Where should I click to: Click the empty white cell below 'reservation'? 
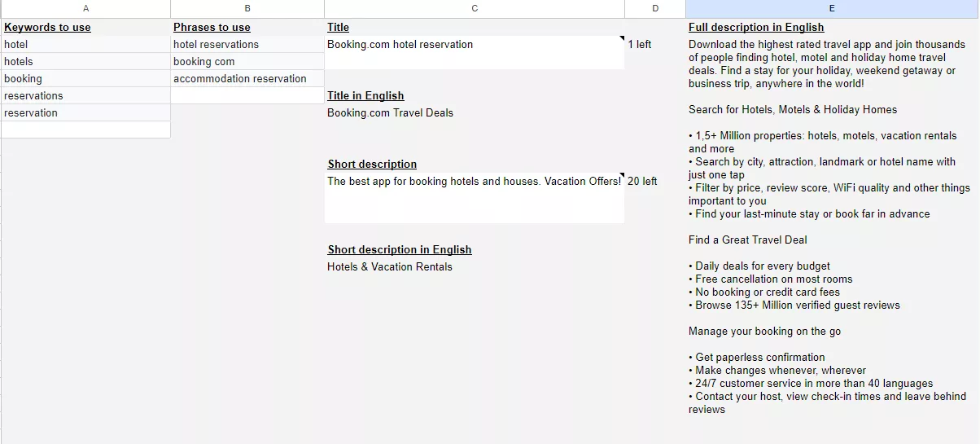[x=85, y=130]
